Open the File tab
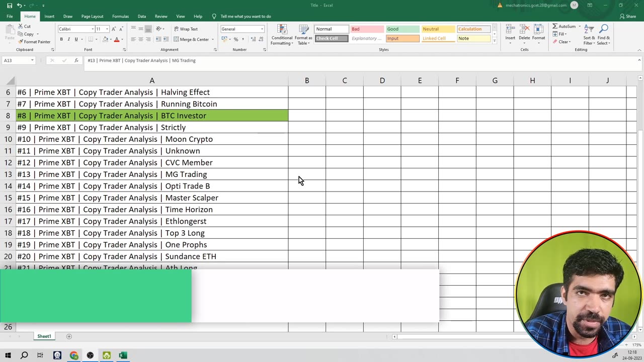Image resolution: width=644 pixels, height=362 pixels. tap(10, 16)
